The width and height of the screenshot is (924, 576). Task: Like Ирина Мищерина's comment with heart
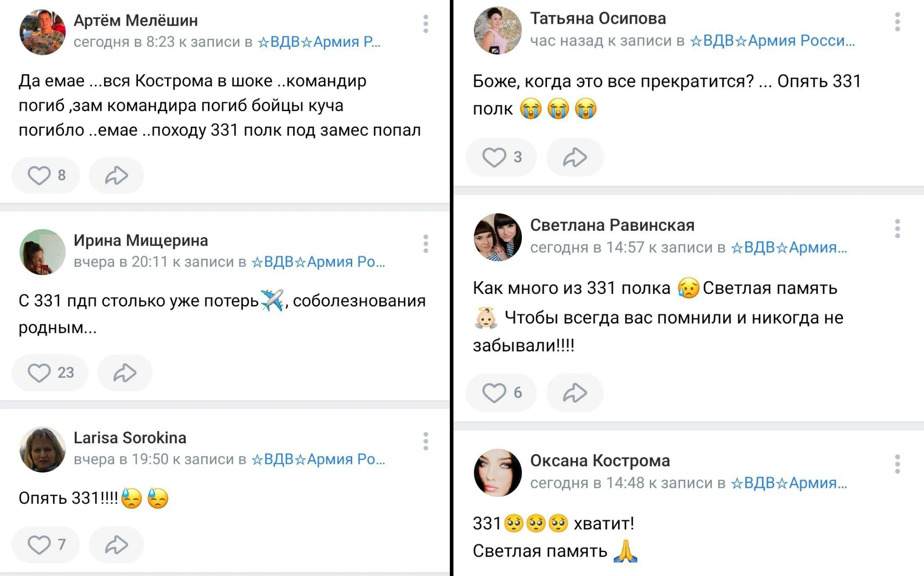[40, 373]
